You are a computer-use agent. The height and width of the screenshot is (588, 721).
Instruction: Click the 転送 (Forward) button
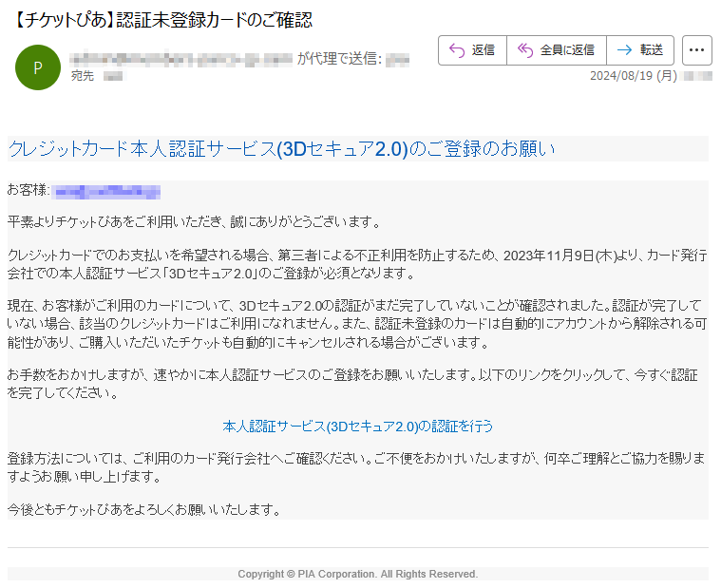(x=640, y=50)
